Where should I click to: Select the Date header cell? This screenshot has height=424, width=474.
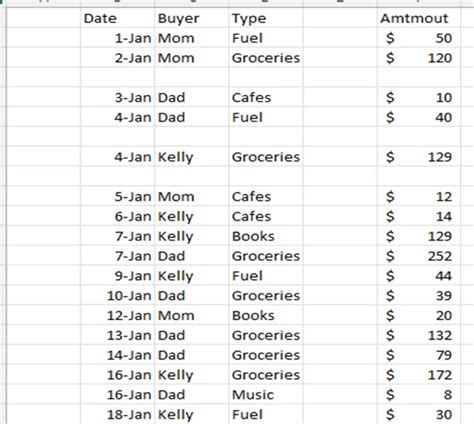click(117, 18)
